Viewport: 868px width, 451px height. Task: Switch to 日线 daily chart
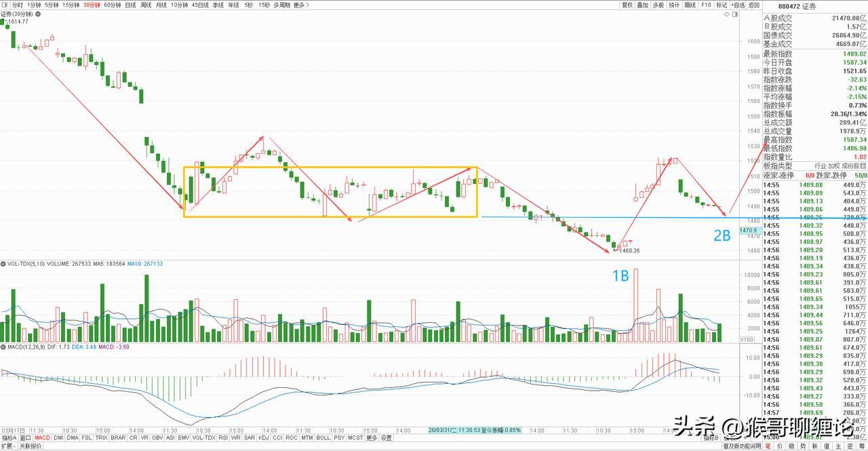pos(130,5)
